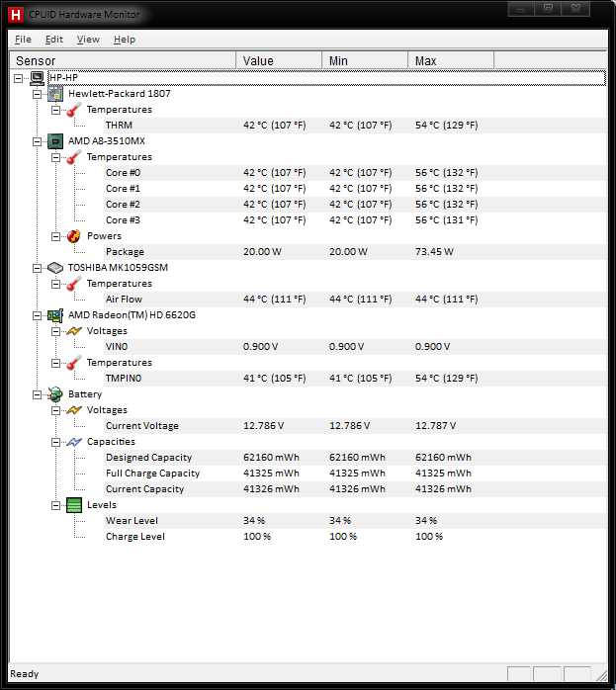Image resolution: width=616 pixels, height=690 pixels.
Task: Collapse the Powers node
Action: click(56, 236)
